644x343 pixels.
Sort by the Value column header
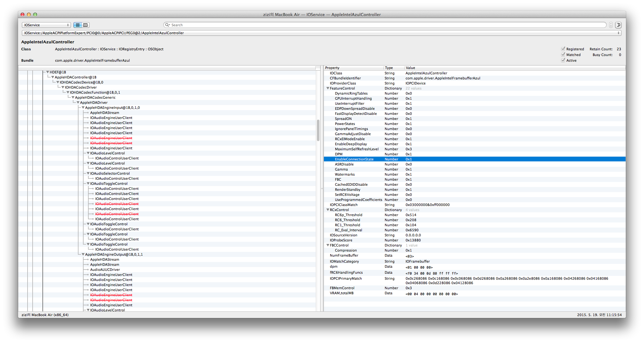[515, 68]
